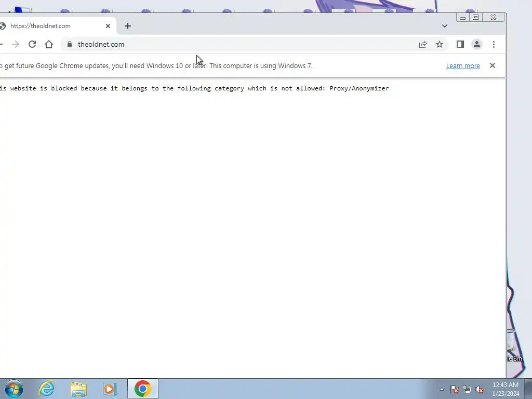Click the Show desktop strip
This screenshot has height=399, width=532.
point(528,389)
